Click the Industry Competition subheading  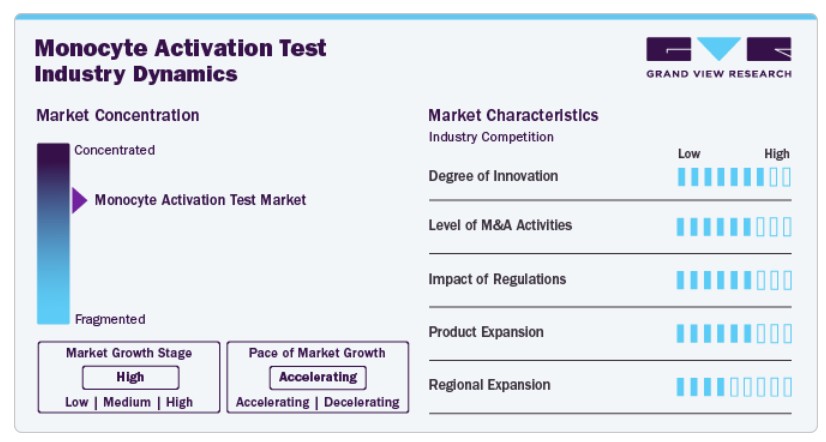pyautogui.click(x=491, y=137)
